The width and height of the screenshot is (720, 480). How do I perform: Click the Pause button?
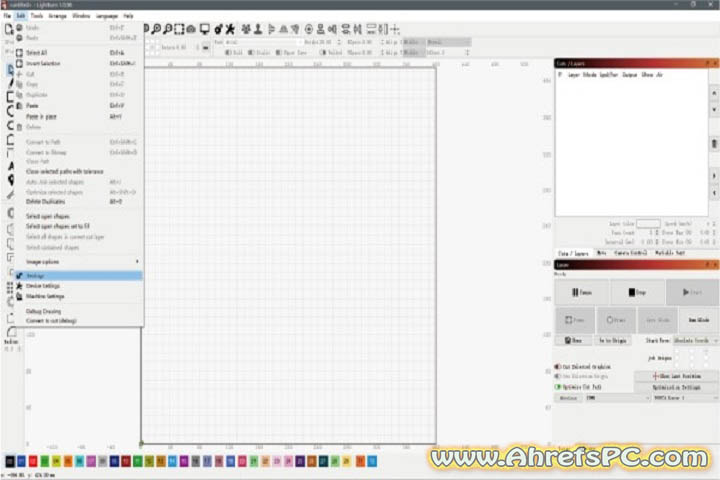coord(582,292)
